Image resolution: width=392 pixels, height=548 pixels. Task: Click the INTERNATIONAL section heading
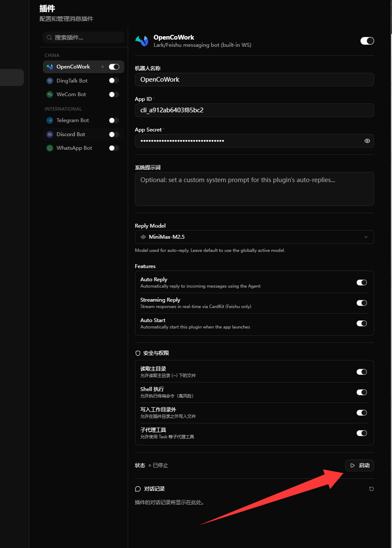coord(63,109)
